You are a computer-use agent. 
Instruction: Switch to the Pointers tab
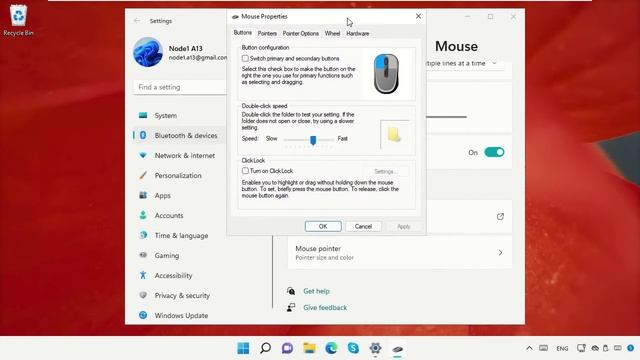point(267,33)
